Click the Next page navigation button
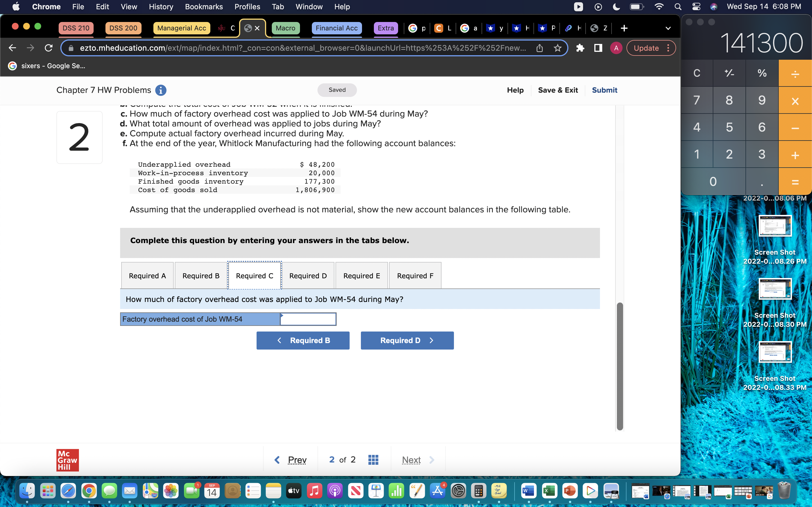This screenshot has width=812, height=507. pyautogui.click(x=411, y=459)
